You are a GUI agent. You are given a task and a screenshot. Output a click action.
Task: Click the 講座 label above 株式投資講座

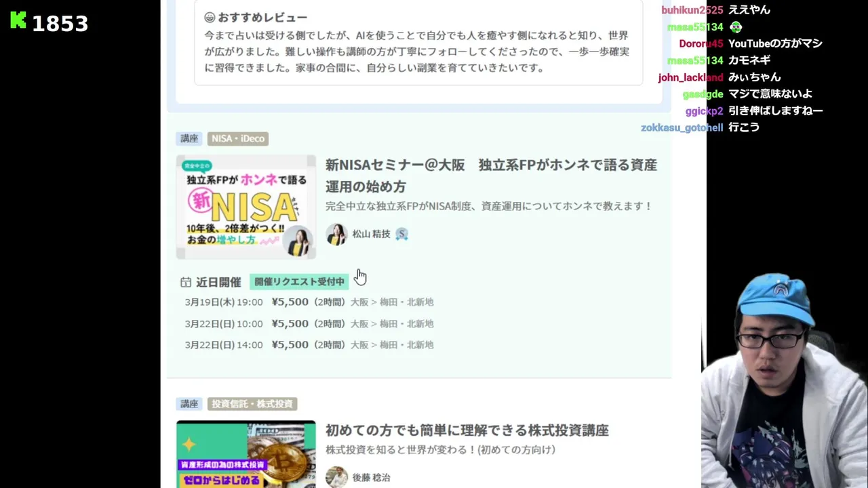(x=189, y=404)
